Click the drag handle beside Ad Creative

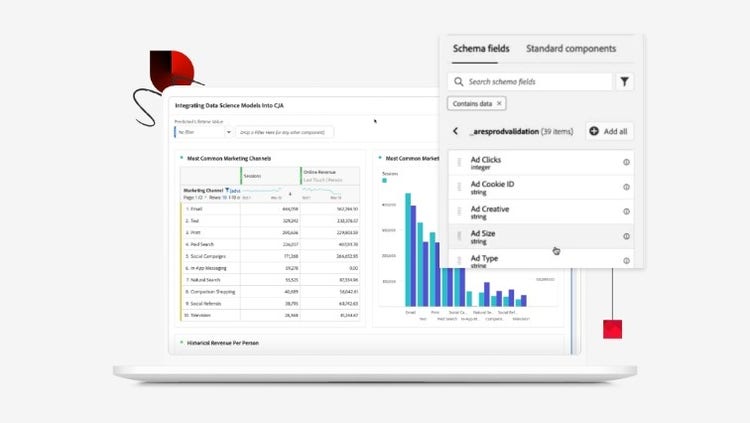pyautogui.click(x=459, y=212)
